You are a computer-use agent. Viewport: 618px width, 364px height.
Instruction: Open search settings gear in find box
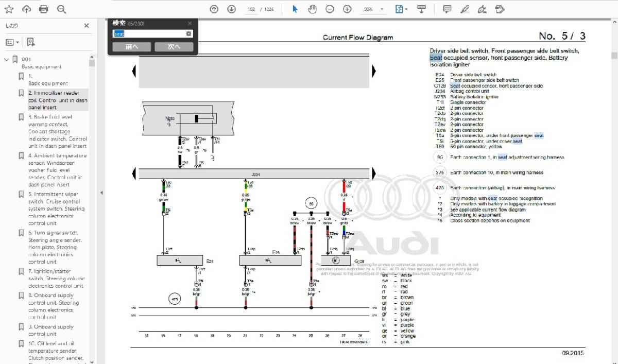(189, 34)
